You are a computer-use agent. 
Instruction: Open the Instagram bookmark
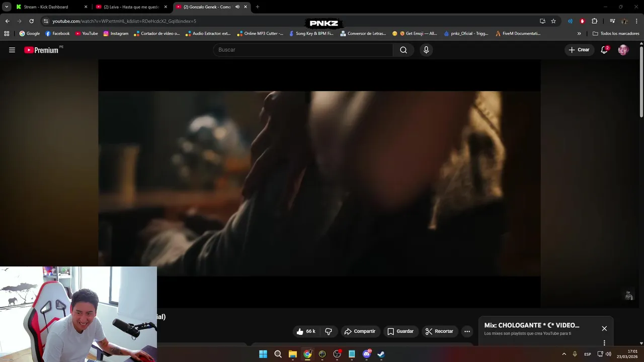pos(116,34)
